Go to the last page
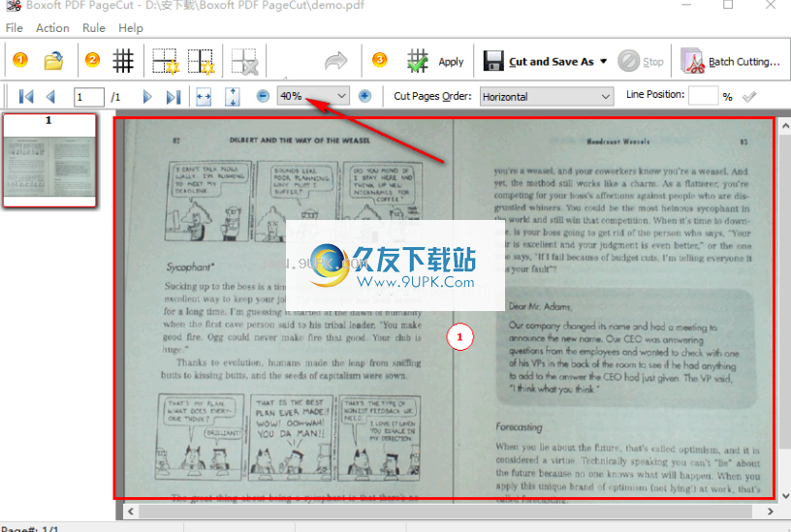791x532 pixels. 174,96
